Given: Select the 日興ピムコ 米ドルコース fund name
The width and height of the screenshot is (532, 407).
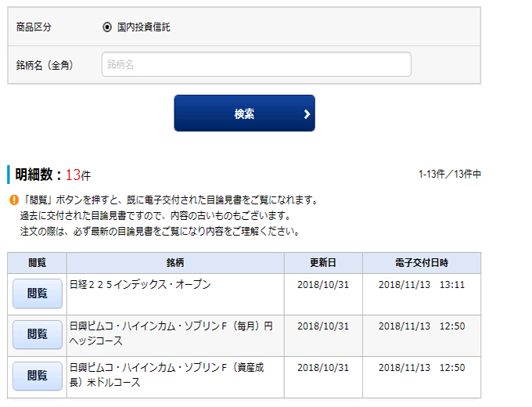Looking at the screenshot, I should coord(171,375).
